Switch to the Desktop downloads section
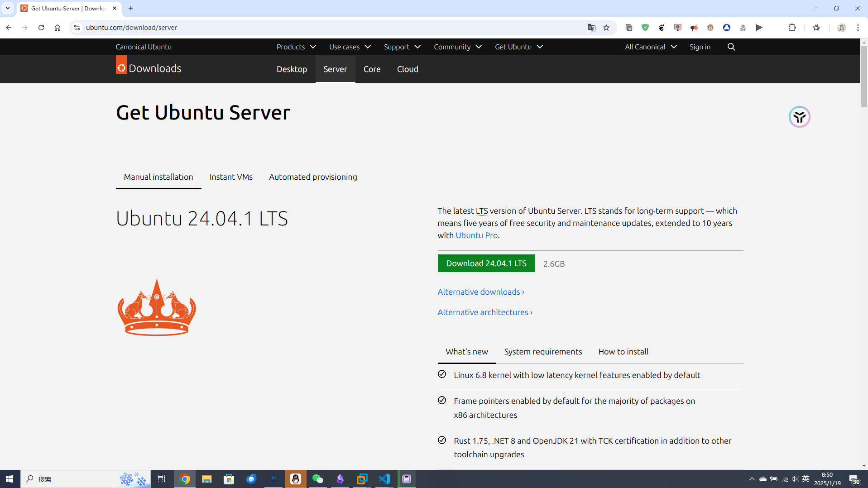 point(292,69)
